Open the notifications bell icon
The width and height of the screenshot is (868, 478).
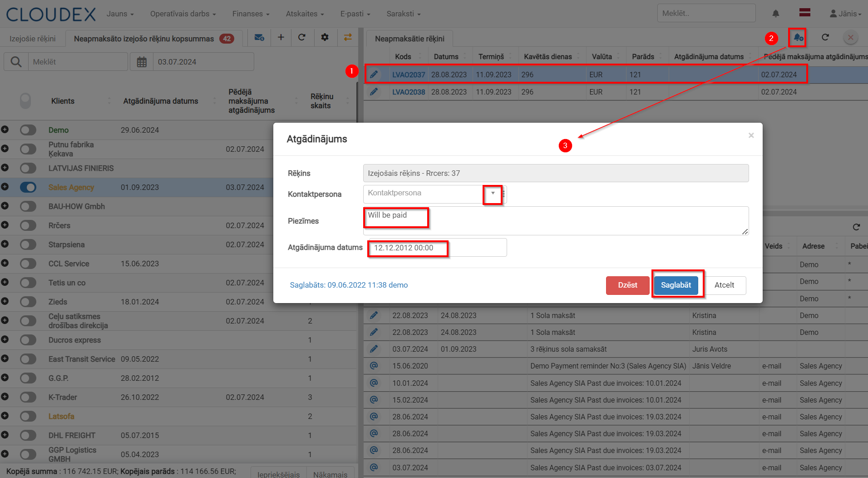click(776, 14)
